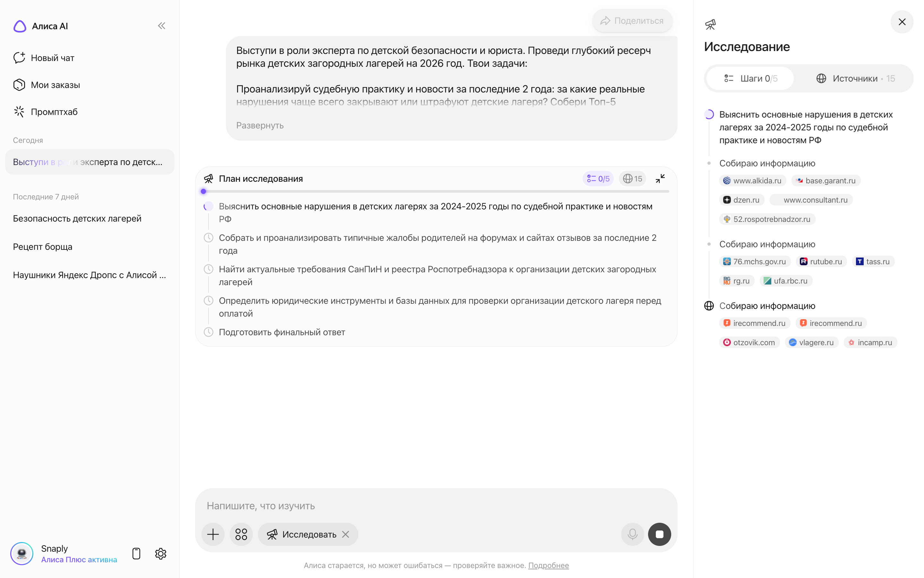Open source 52.rospotrebnadzor.ru
Viewport: 924px width, 578px height.
[767, 219]
